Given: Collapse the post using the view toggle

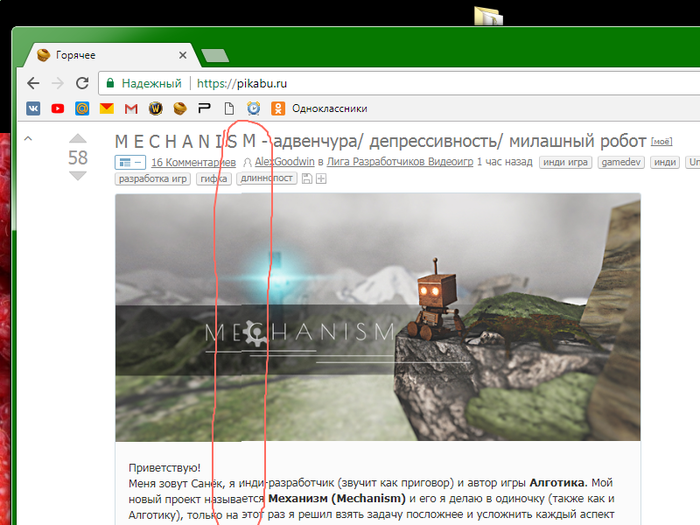Looking at the screenshot, I should (x=130, y=162).
